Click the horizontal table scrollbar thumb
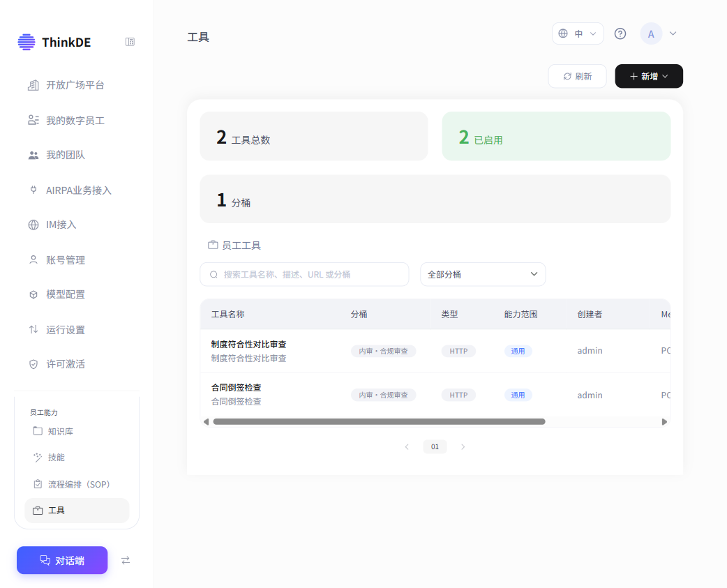The height and width of the screenshot is (588, 727). (380, 422)
